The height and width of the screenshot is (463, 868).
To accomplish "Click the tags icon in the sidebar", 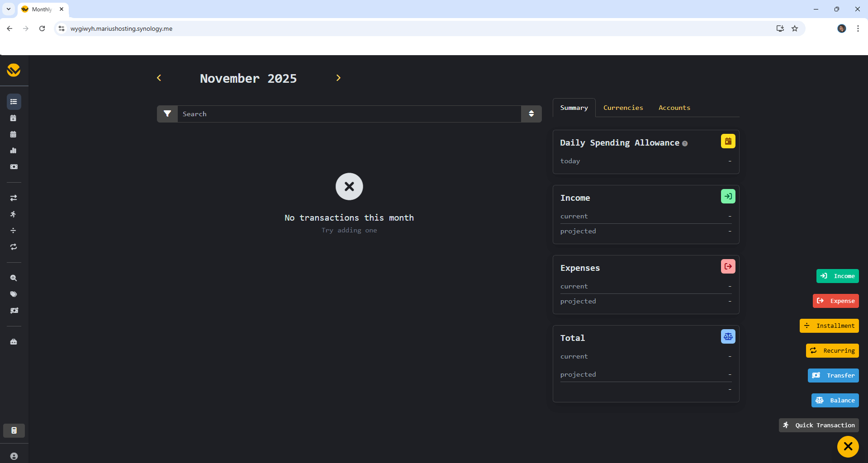I will click(14, 294).
